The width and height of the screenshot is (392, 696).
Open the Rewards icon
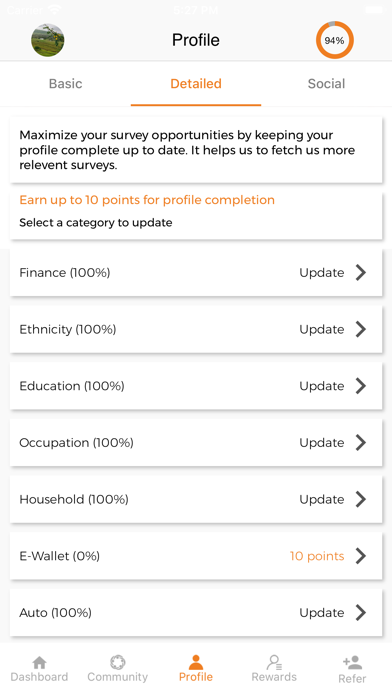click(274, 663)
